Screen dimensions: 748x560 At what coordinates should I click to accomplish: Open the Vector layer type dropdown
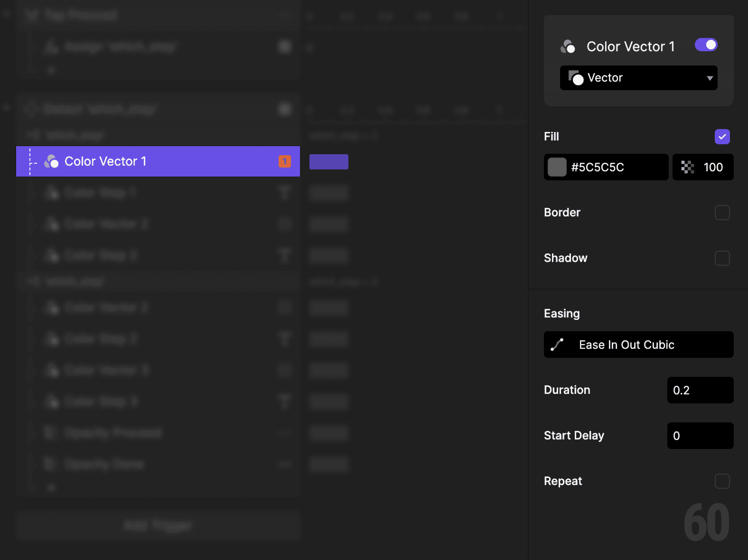(638, 78)
